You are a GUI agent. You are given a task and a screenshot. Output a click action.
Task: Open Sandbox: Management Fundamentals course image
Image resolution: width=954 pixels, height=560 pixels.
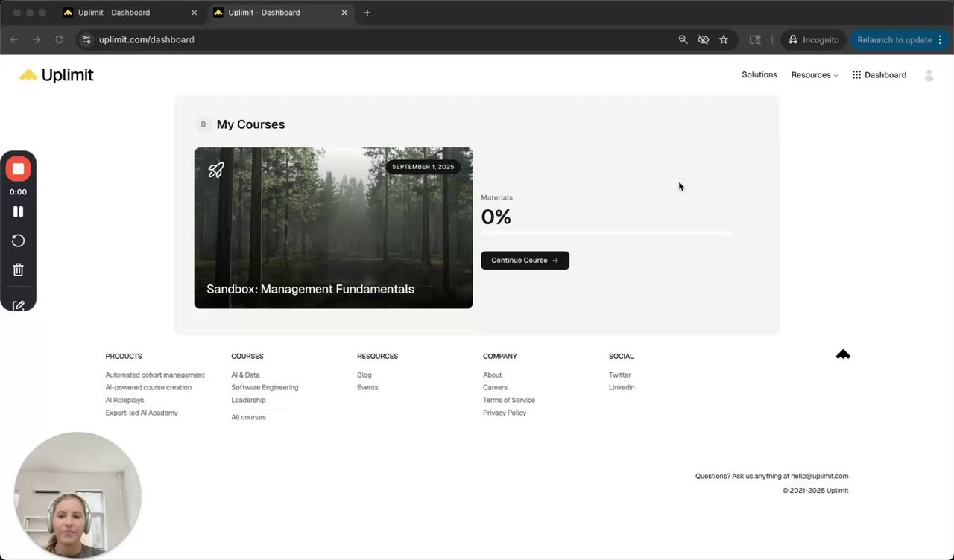tap(333, 228)
